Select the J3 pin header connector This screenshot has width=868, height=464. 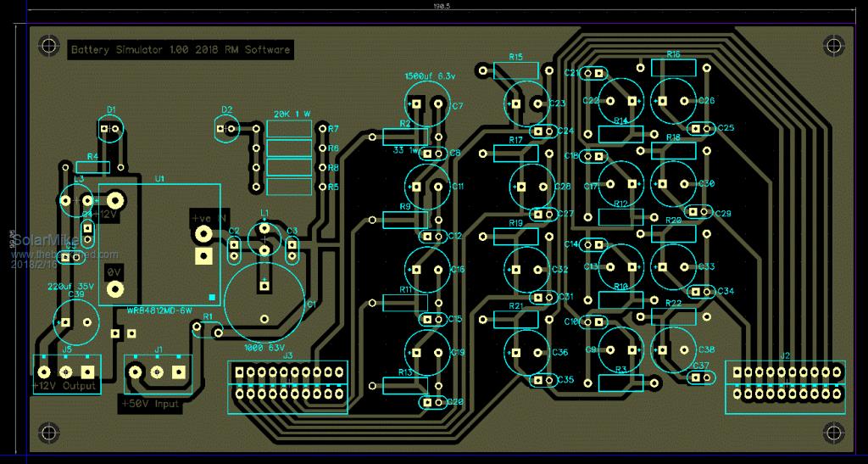pyautogui.click(x=288, y=384)
